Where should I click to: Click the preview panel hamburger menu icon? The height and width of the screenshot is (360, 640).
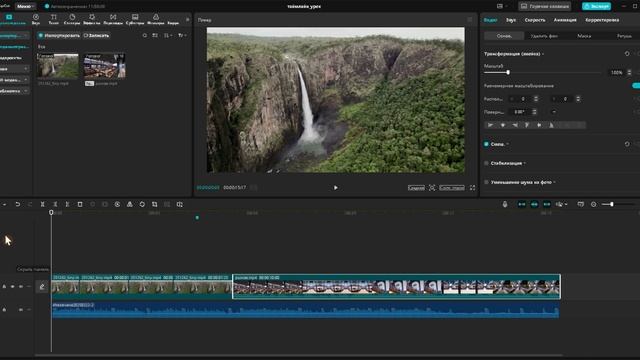(x=470, y=20)
